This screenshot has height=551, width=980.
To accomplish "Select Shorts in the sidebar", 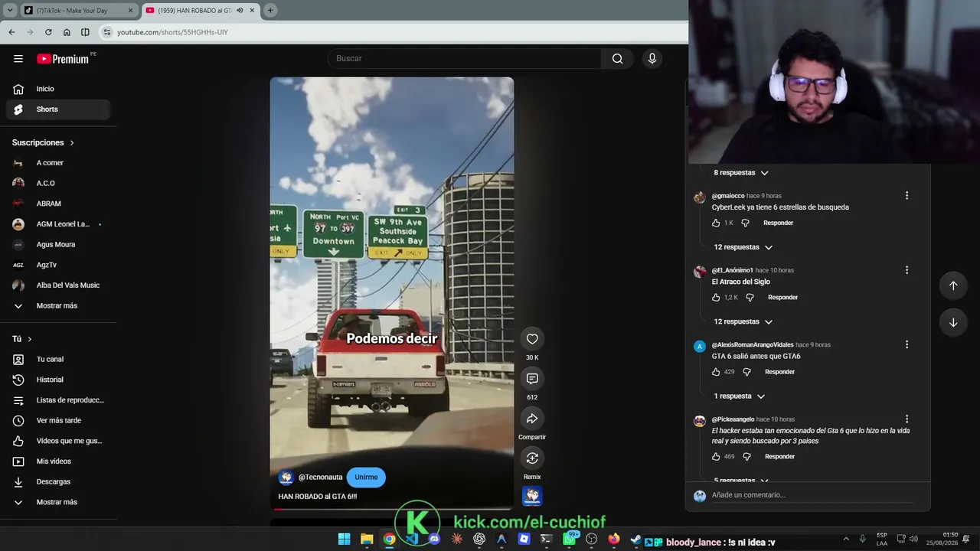I will (58, 109).
